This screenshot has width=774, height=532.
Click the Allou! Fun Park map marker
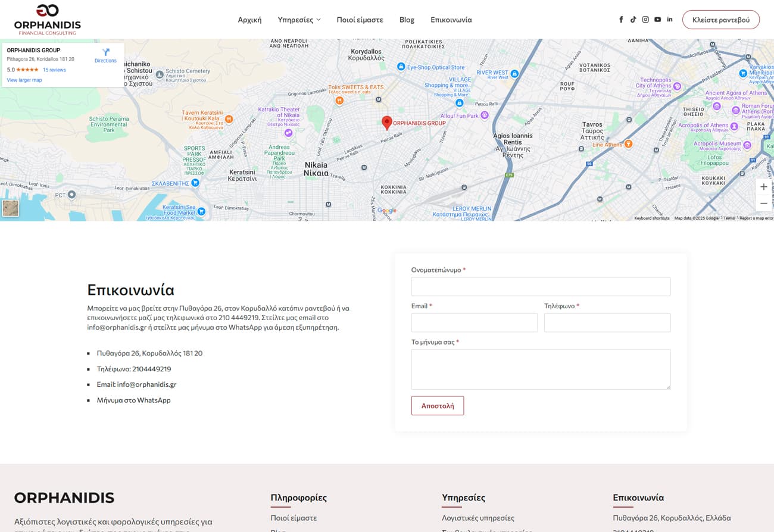[x=485, y=115]
